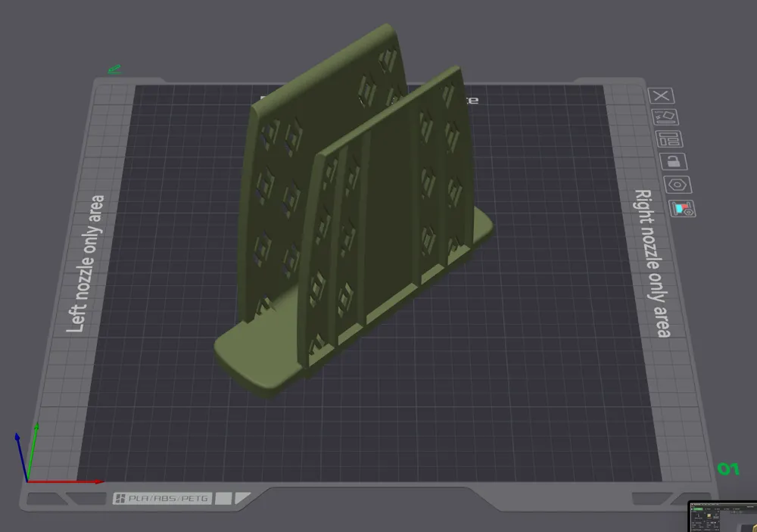The width and height of the screenshot is (757, 532).
Task: Click the blank square beside the PLA/ABS/PETG badge
Action: tap(223, 497)
